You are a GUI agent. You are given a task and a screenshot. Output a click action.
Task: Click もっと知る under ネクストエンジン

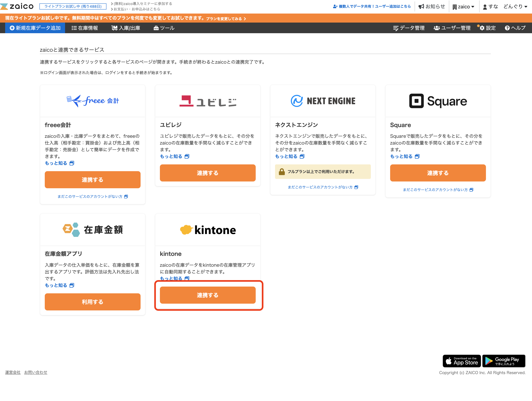290,156
